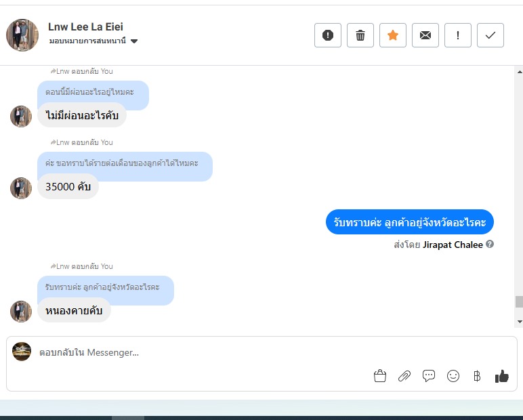
Task: Click the help icon beside Jirapat Chalee
Action: (490, 244)
